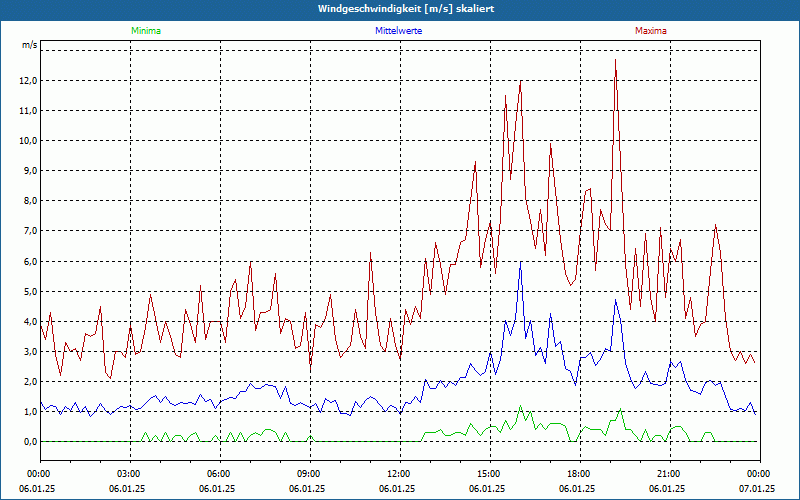
Task: Click the "09:00" time axis label
Action: coord(309,474)
